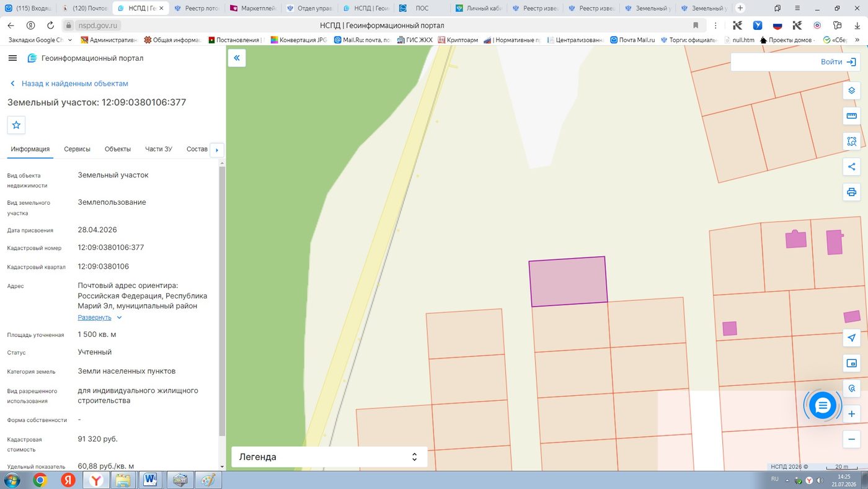Open the chat support bubble
868x489 pixels.
tap(823, 406)
